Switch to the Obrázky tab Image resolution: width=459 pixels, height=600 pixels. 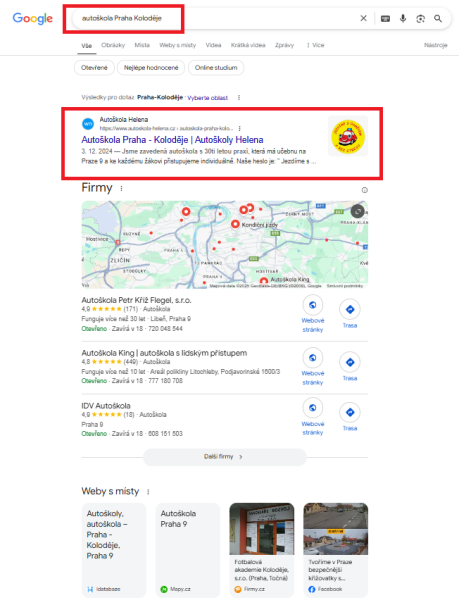click(113, 45)
